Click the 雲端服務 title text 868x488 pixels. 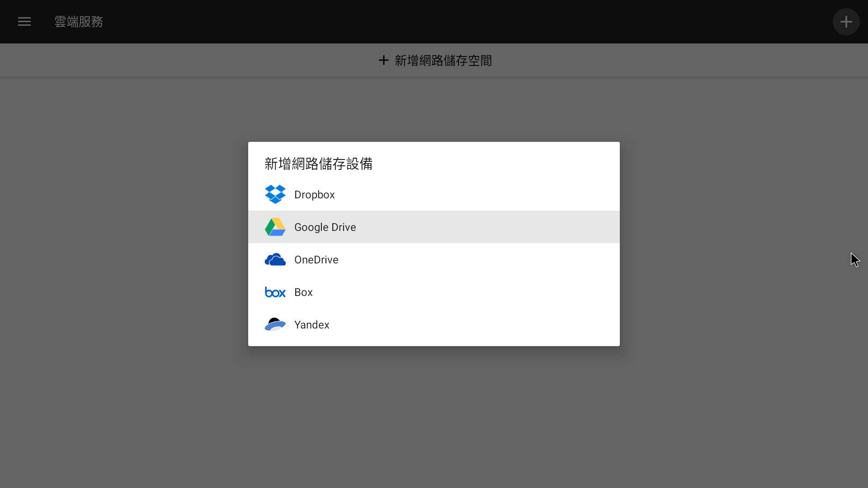tap(79, 22)
